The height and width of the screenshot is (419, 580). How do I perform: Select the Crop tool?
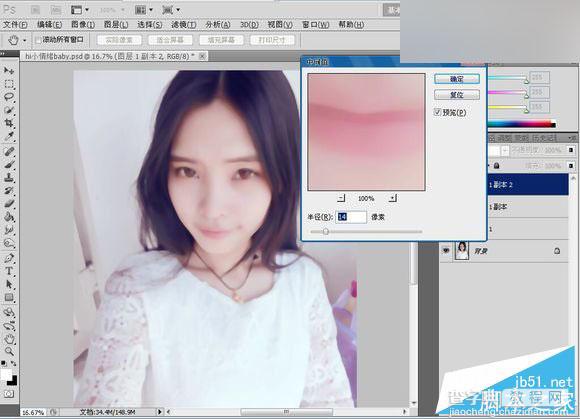point(9,123)
